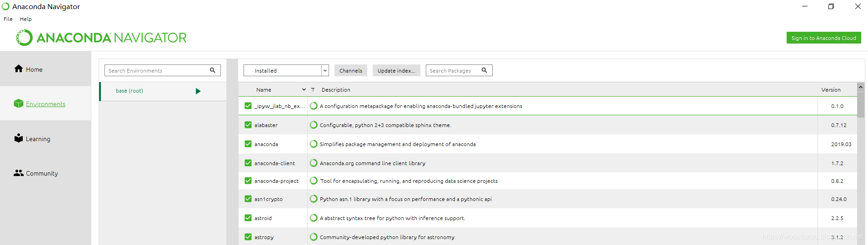Click the astroid description text

tap(393, 218)
